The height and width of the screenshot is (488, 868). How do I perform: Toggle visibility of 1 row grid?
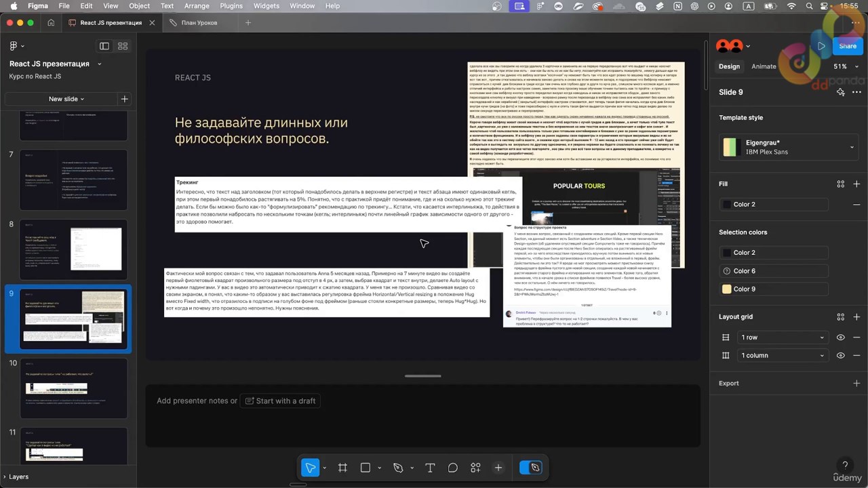click(841, 338)
